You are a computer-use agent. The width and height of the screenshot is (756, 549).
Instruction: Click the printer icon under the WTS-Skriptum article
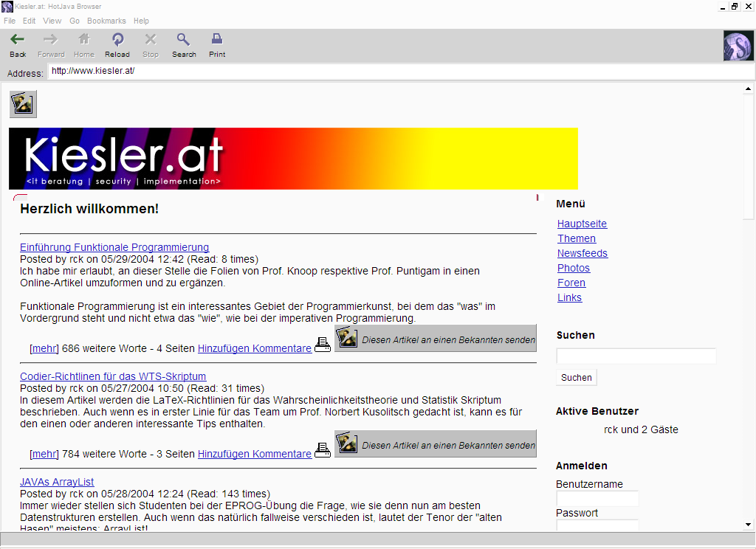pos(323,450)
